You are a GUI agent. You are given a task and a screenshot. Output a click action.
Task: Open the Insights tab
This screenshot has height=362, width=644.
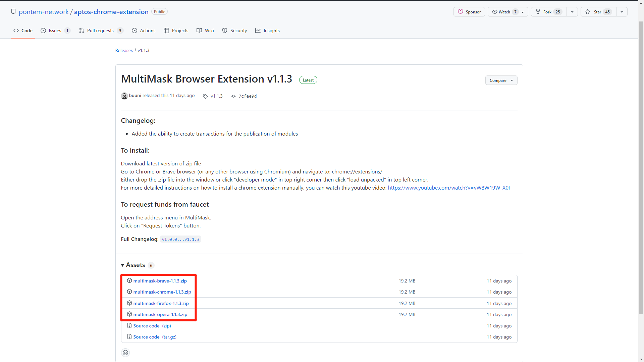267,31
